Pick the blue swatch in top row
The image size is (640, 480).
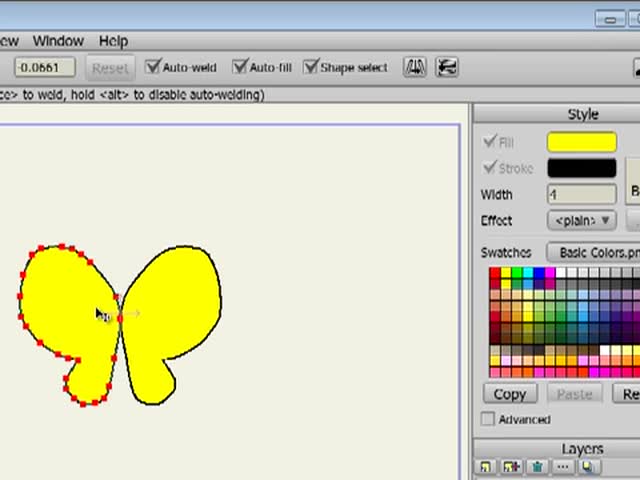coord(539,273)
